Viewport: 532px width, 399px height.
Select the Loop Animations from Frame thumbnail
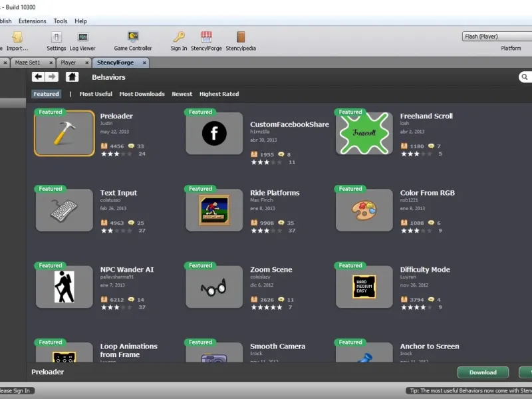tap(64, 353)
